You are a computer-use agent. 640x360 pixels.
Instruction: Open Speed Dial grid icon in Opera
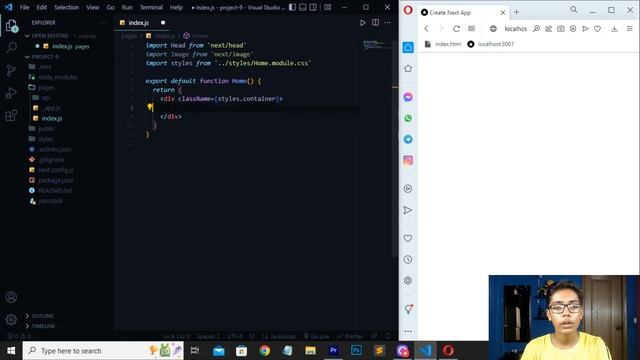(471, 29)
